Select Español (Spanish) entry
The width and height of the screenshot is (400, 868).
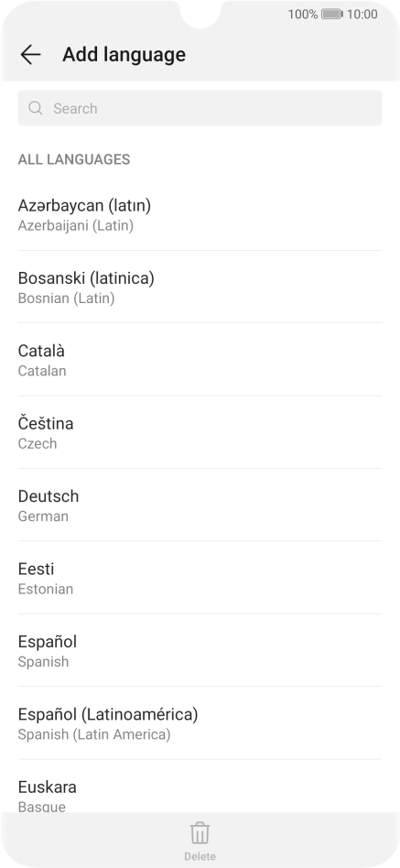(200, 650)
